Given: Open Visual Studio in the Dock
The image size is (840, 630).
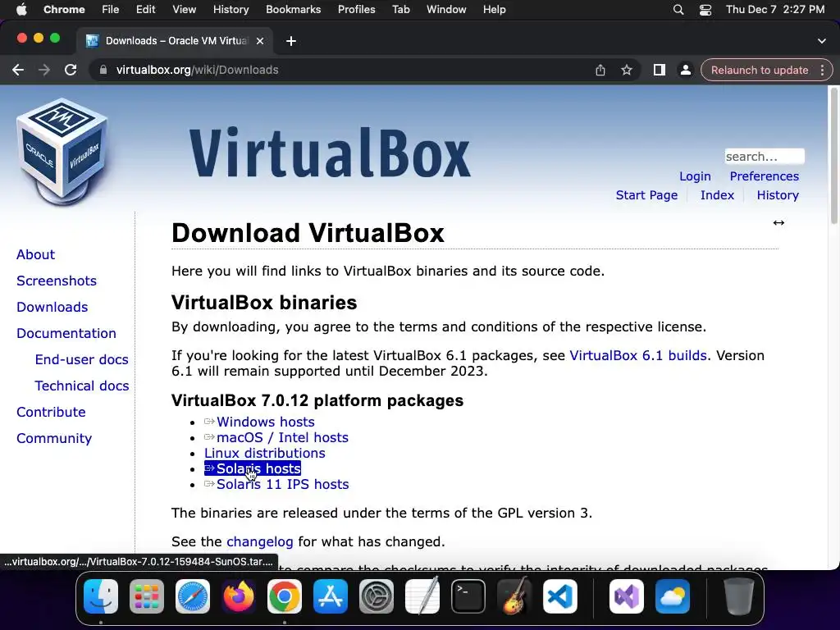Looking at the screenshot, I should point(626,596).
